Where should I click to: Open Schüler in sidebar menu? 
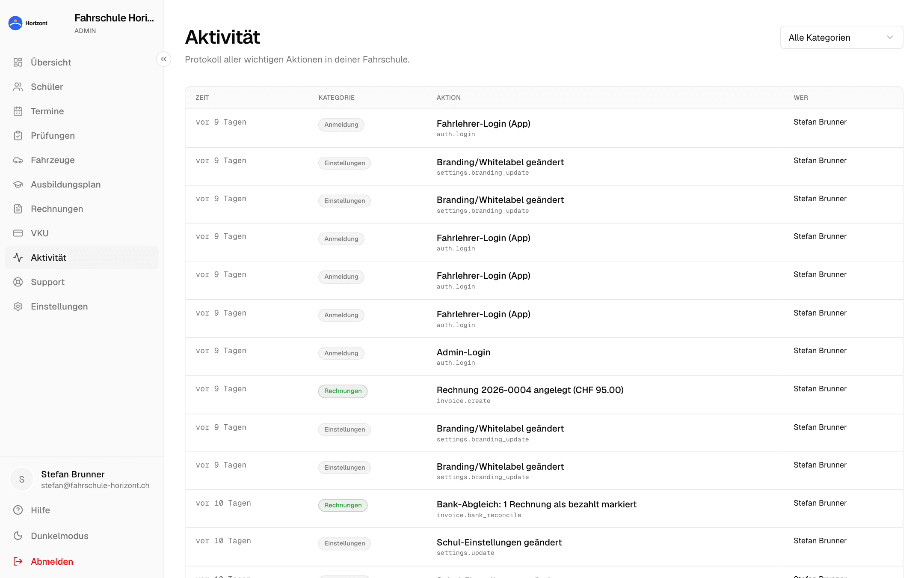82,87
